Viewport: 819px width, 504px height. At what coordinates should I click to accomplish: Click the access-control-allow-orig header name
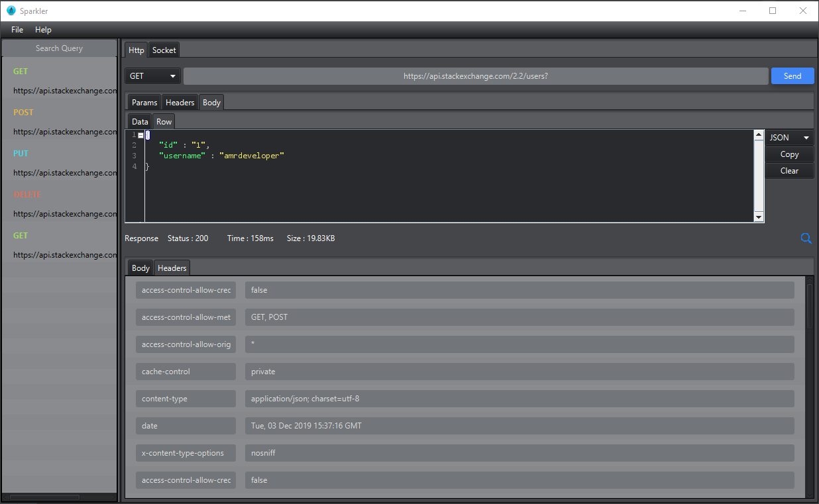pos(186,344)
